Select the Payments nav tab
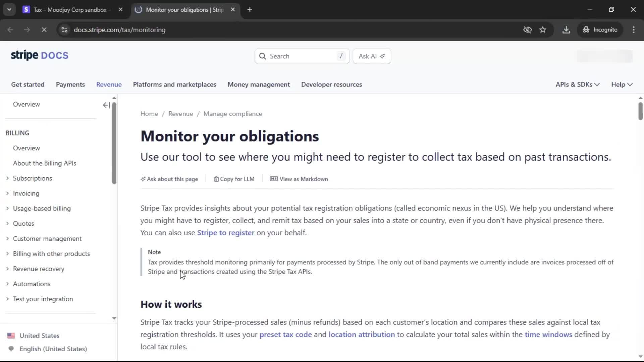The width and height of the screenshot is (644, 362). tap(70, 84)
